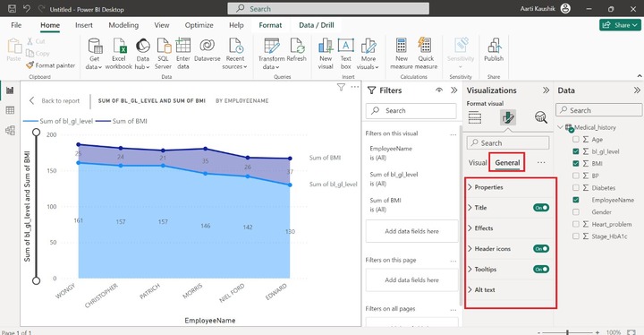Select the Visual format tab
Image resolution: width=644 pixels, height=335 pixels.
point(478,162)
